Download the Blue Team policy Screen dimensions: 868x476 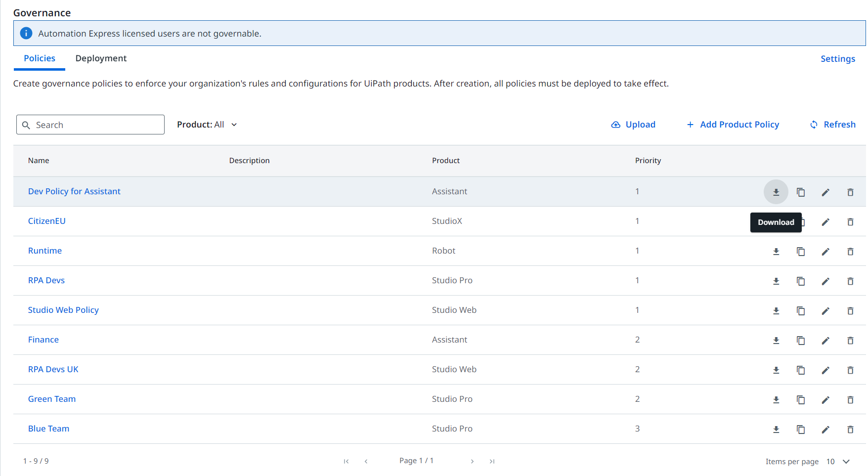[x=776, y=429]
